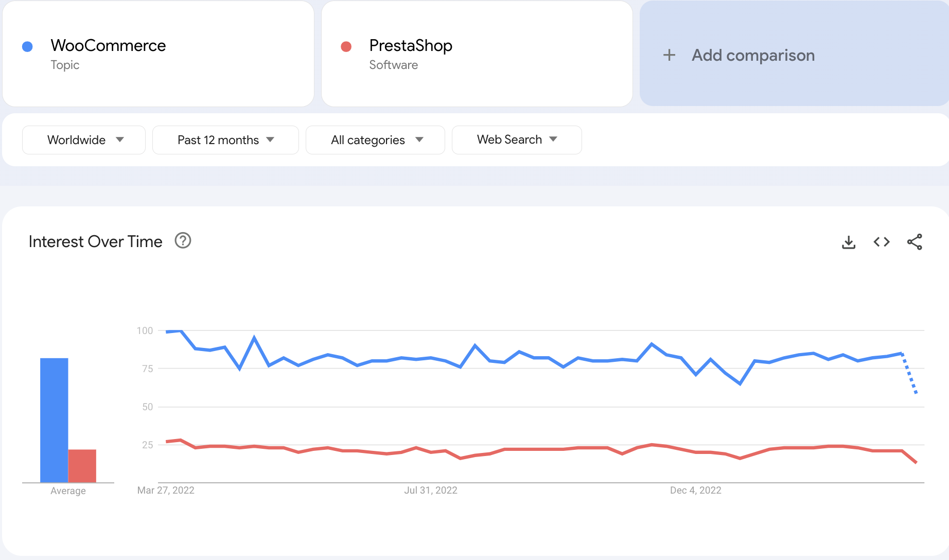Select the WooCommerce comparison card
949x560 pixels.
(x=158, y=54)
